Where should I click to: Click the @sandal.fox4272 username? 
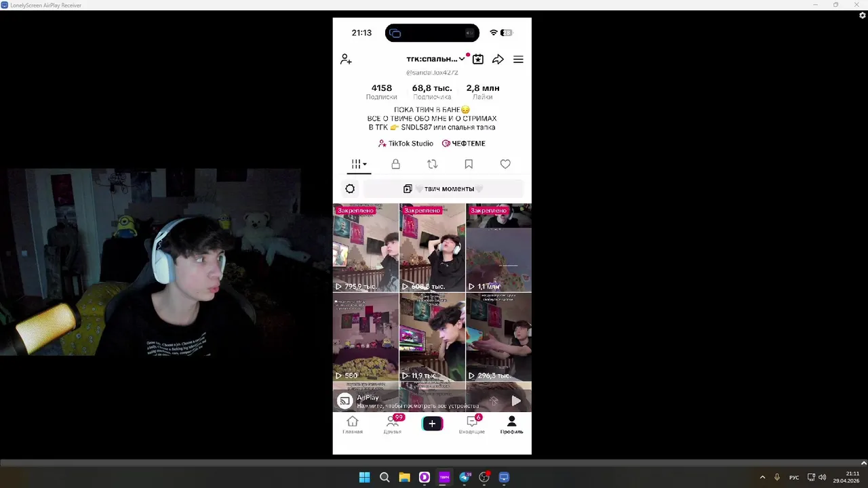[432, 73]
